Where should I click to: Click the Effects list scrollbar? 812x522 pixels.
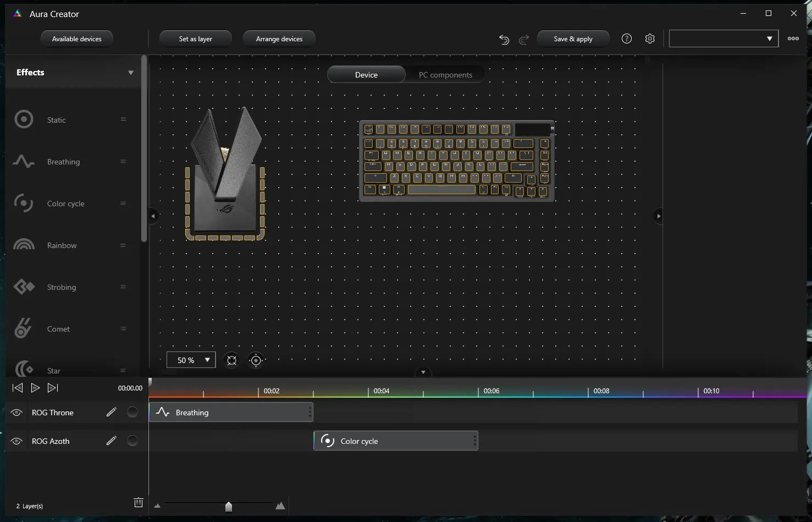(144, 149)
